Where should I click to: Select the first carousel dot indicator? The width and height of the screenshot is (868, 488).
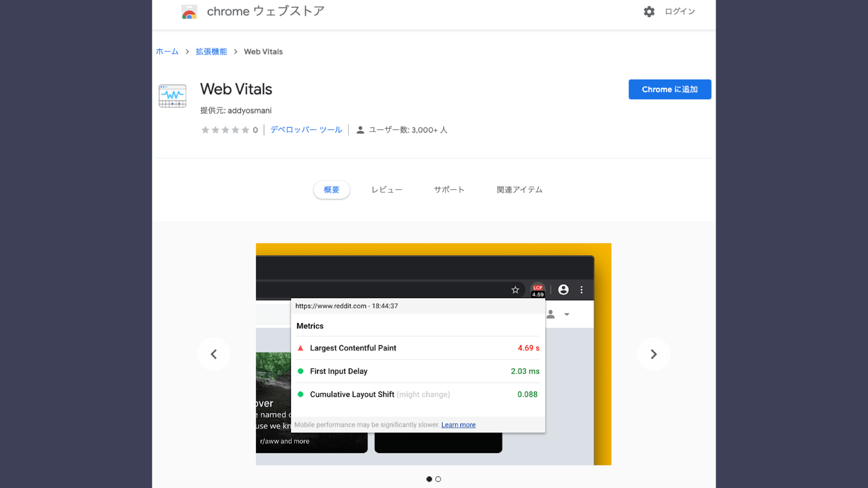[x=429, y=479]
